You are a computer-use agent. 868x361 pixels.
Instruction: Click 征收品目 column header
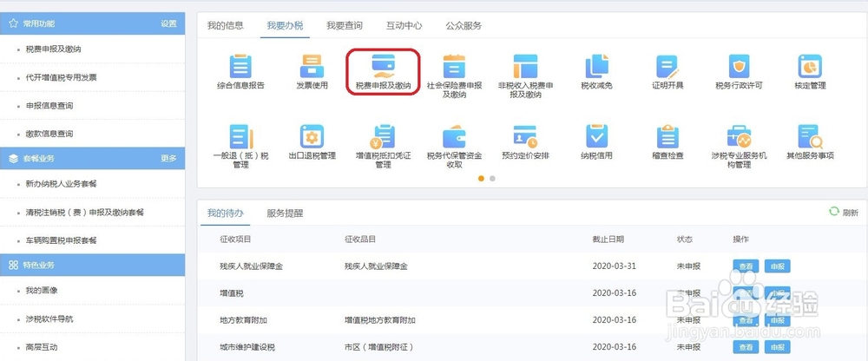coord(360,240)
